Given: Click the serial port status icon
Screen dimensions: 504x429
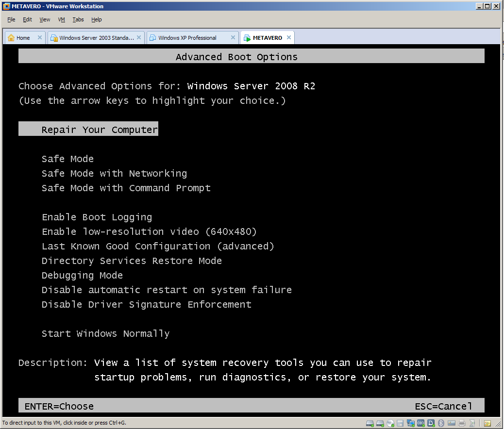Looking at the screenshot, I should (x=421, y=423).
